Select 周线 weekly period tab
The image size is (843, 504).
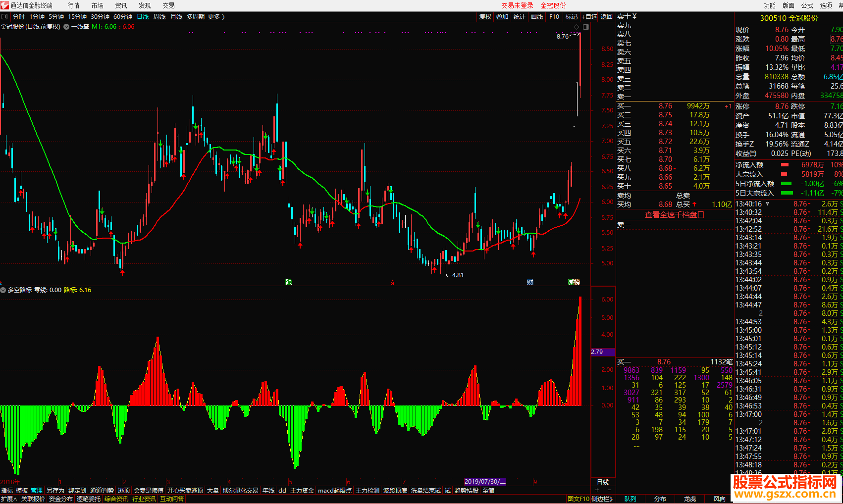[x=159, y=17]
